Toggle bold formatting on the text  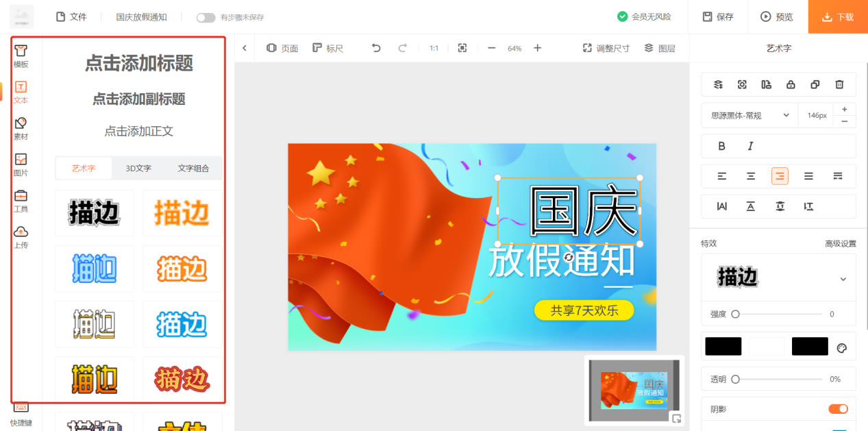721,146
